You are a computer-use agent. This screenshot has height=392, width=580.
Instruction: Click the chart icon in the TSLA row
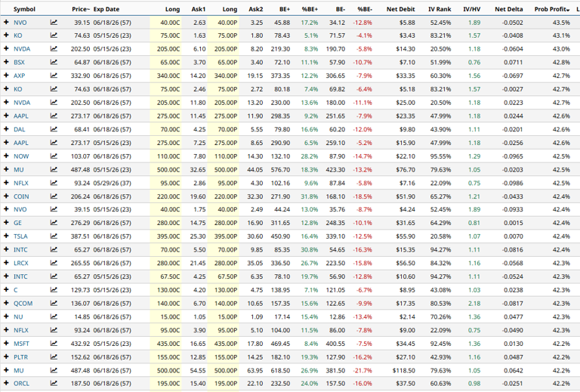tap(54, 236)
